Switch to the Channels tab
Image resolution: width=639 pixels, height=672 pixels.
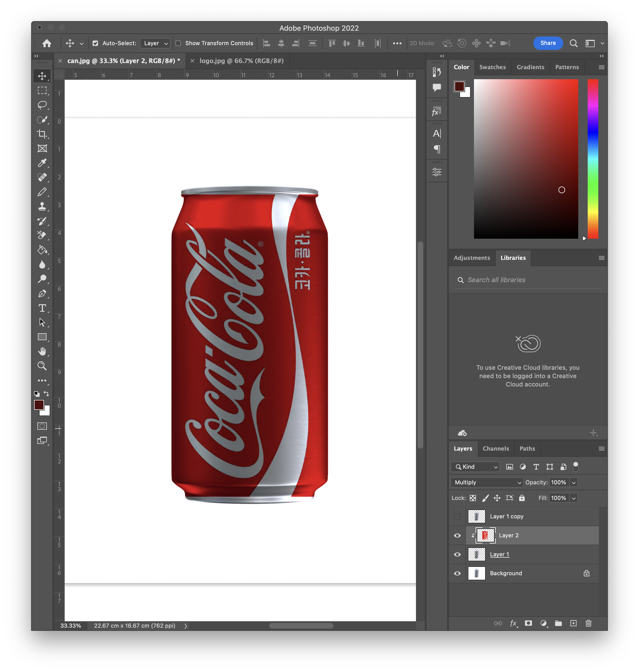coord(496,449)
